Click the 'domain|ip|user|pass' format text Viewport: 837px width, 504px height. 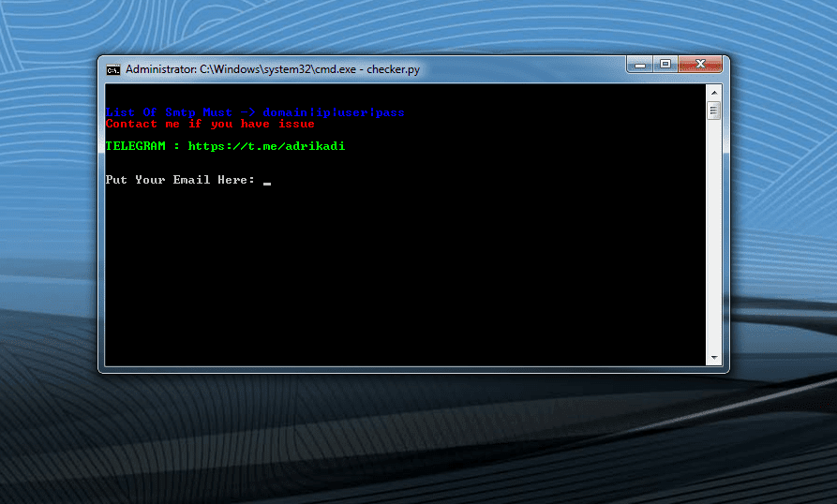point(334,112)
